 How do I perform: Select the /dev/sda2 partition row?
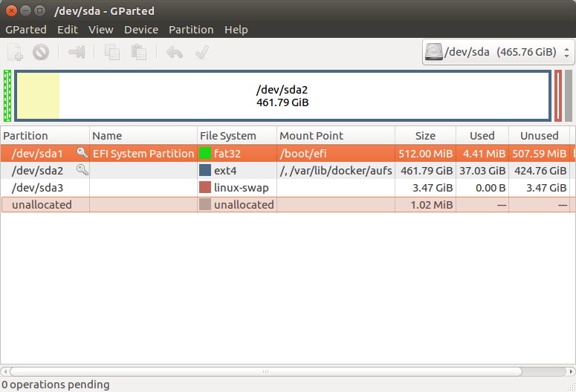tap(288, 170)
